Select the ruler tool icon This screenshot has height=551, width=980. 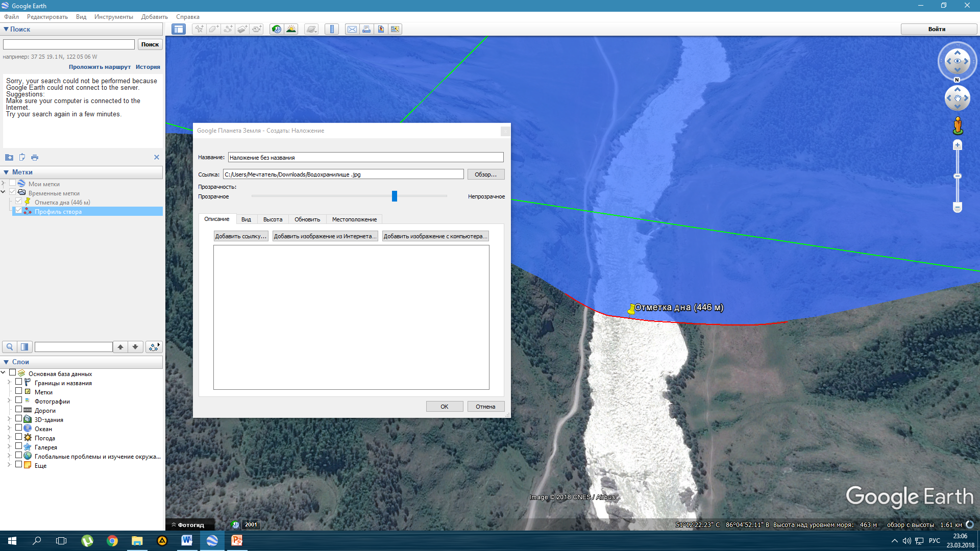pyautogui.click(x=332, y=29)
